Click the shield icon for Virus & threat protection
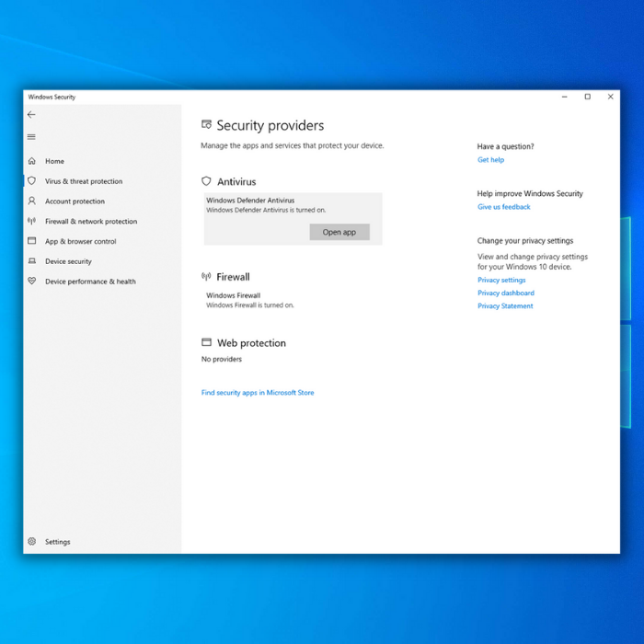 pos(31,180)
